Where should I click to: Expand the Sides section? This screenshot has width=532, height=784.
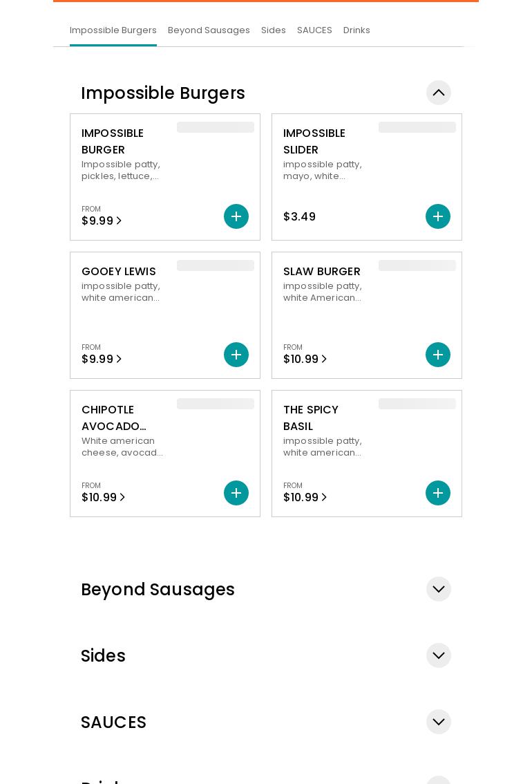pyautogui.click(x=439, y=655)
